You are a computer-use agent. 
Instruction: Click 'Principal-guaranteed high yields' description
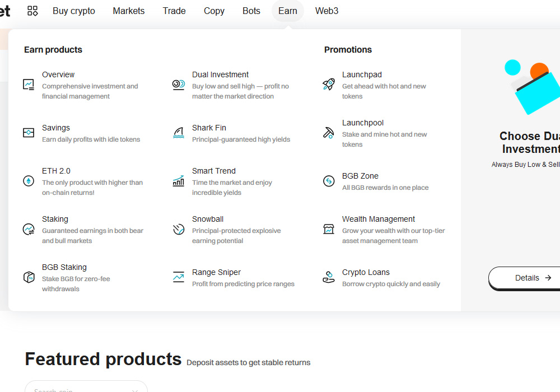[241, 139]
